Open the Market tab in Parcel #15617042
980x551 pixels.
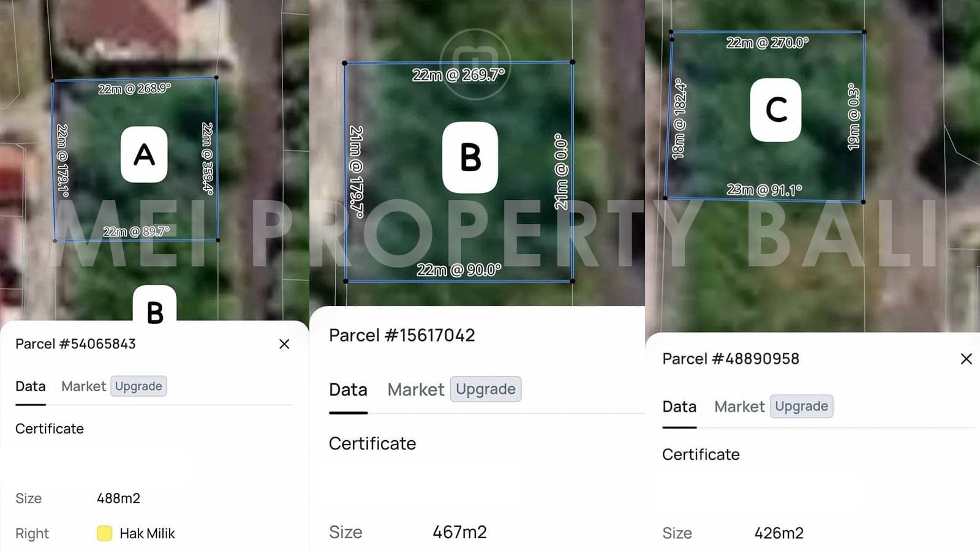416,390
